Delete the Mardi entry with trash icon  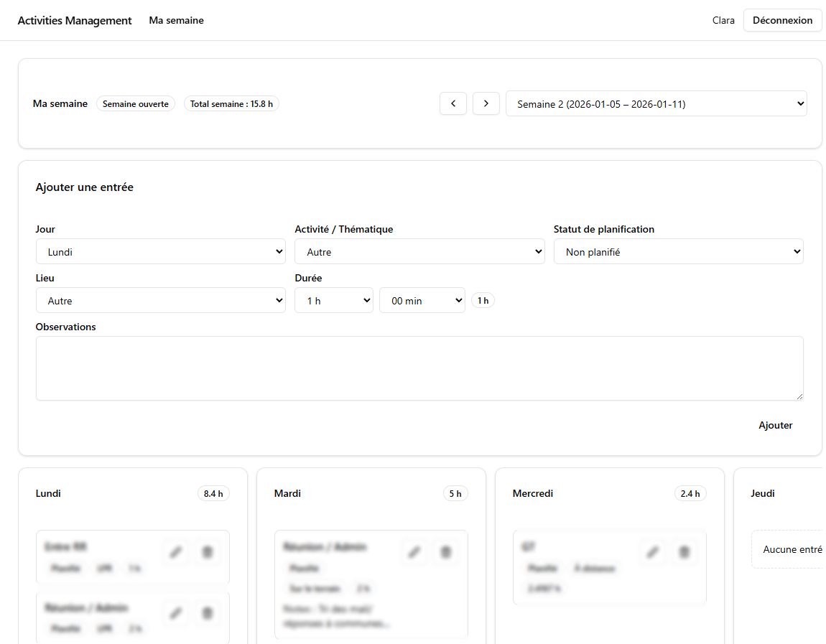[446, 552]
